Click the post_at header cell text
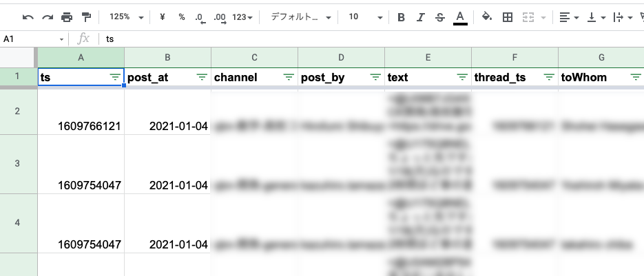644x276 pixels. coord(148,78)
